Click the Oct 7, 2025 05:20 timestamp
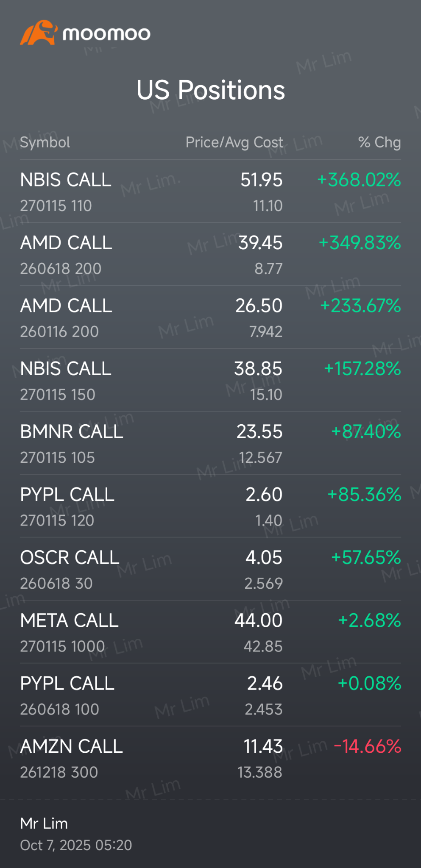This screenshot has width=421, height=868. 76,845
